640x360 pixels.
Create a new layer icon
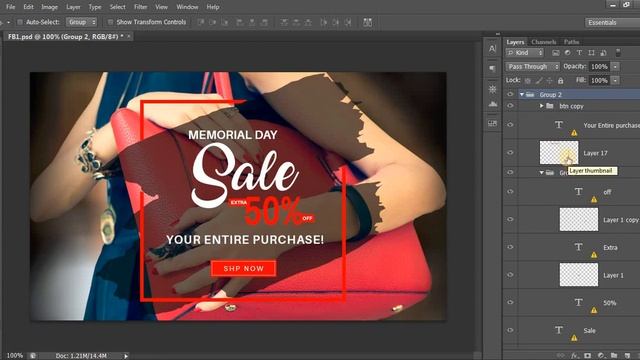point(627,356)
